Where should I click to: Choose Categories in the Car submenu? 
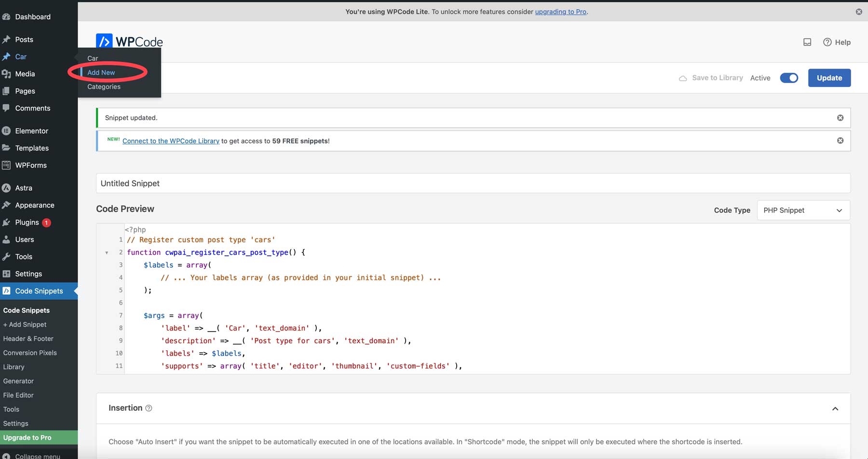(x=104, y=87)
